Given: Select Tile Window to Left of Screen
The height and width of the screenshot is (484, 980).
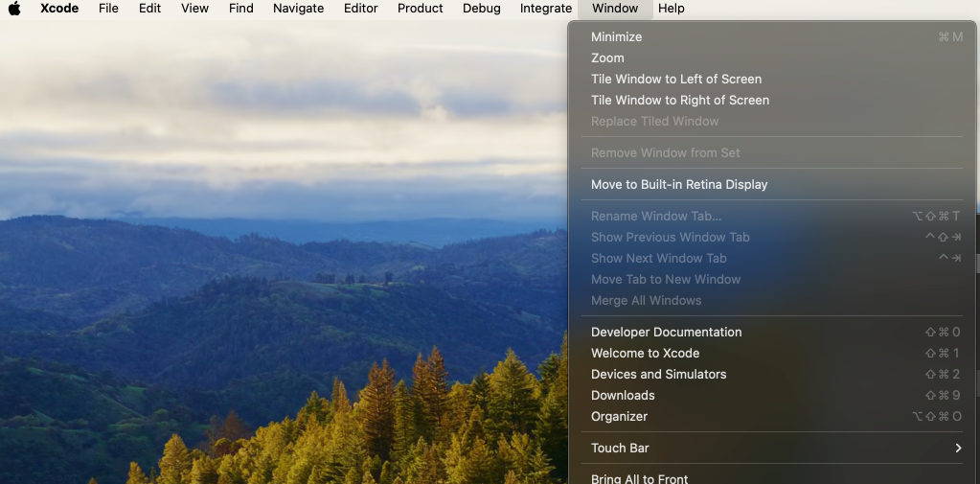Looking at the screenshot, I should [675, 80].
